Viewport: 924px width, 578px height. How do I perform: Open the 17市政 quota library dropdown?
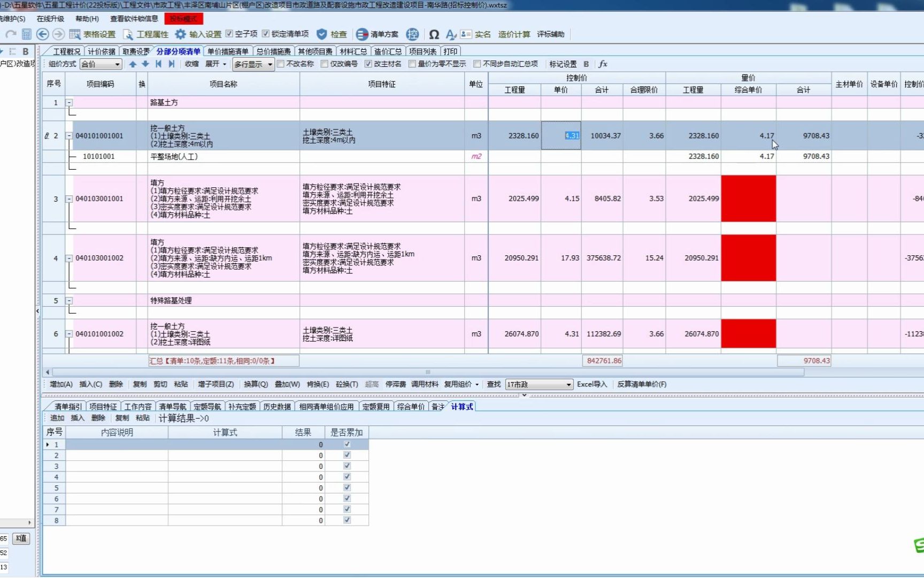[x=539, y=384]
